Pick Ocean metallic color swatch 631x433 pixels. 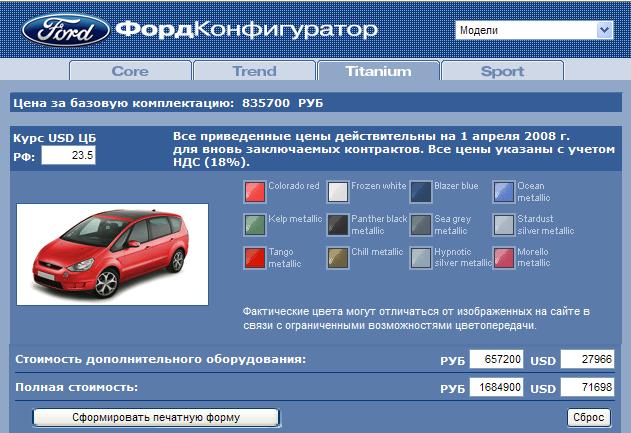504,192
